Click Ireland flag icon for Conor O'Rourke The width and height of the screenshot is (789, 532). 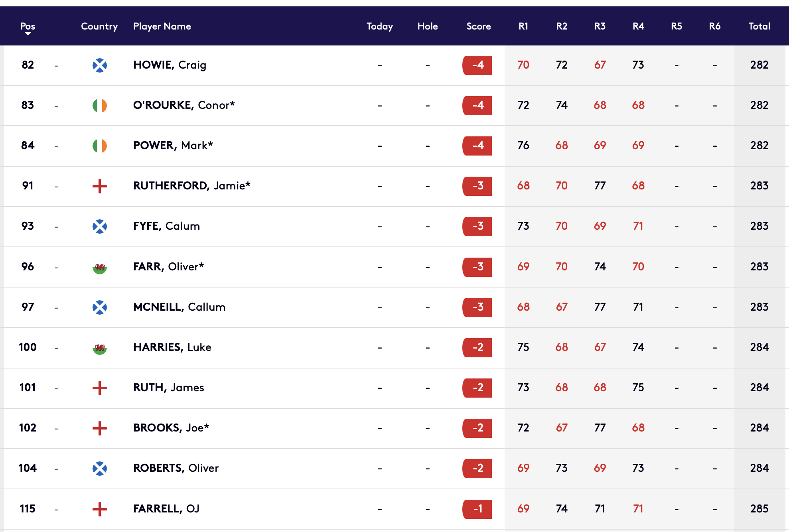tap(99, 105)
